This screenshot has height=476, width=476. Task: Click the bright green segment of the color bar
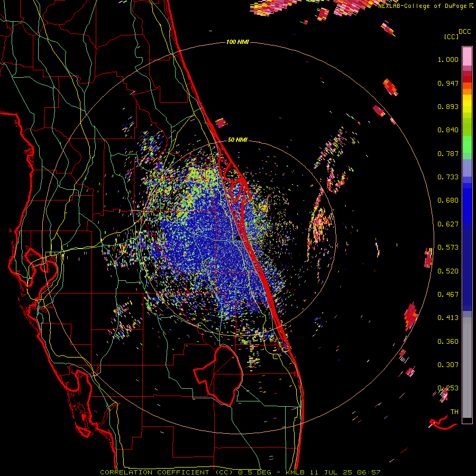pyautogui.click(x=467, y=144)
